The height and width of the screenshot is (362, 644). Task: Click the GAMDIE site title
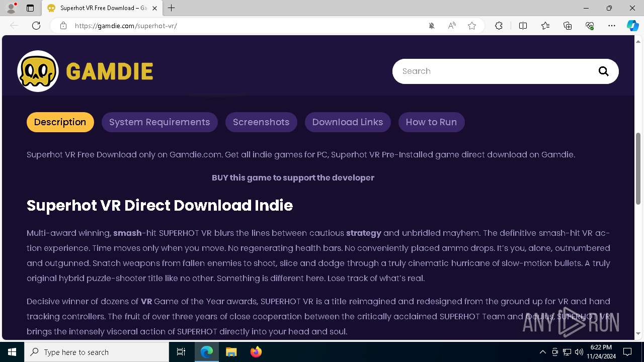pyautogui.click(x=109, y=71)
